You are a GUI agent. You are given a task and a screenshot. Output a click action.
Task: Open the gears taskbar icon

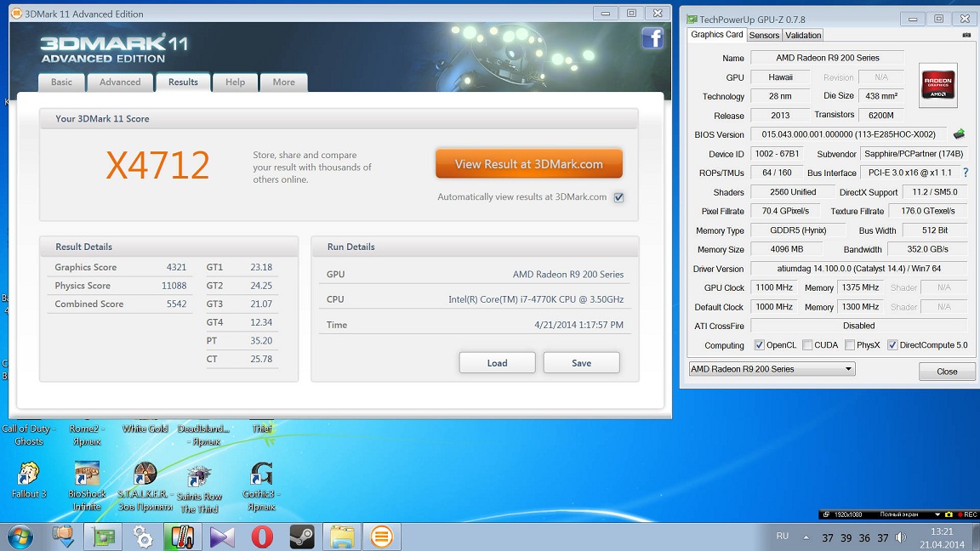(x=143, y=537)
